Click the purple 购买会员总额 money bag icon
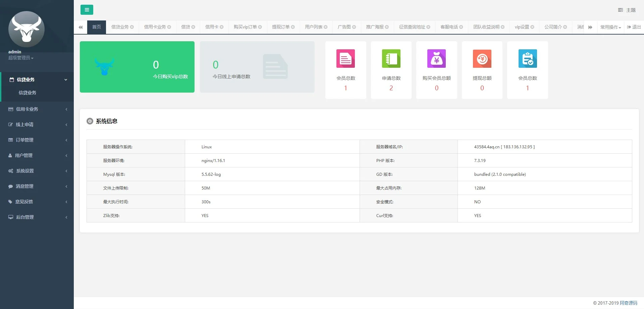 pyautogui.click(x=436, y=59)
